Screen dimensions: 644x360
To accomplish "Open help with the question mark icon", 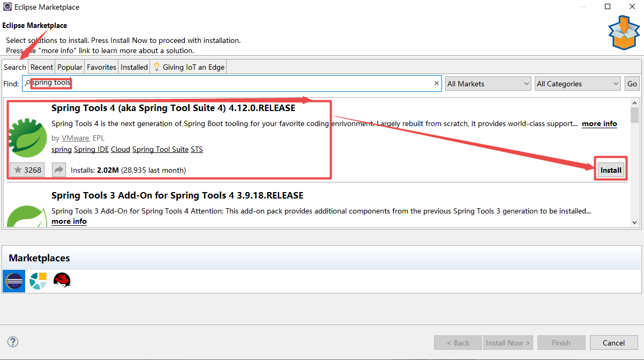I will [13, 342].
